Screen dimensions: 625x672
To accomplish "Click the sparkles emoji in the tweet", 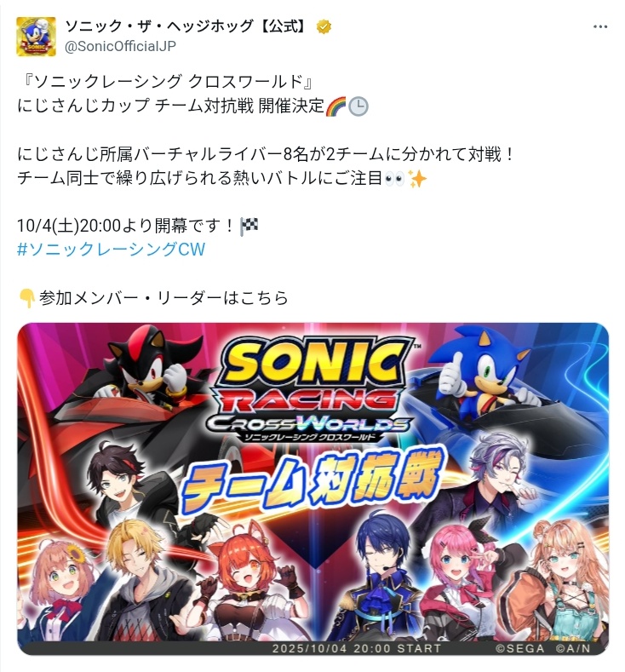I will tap(417, 178).
